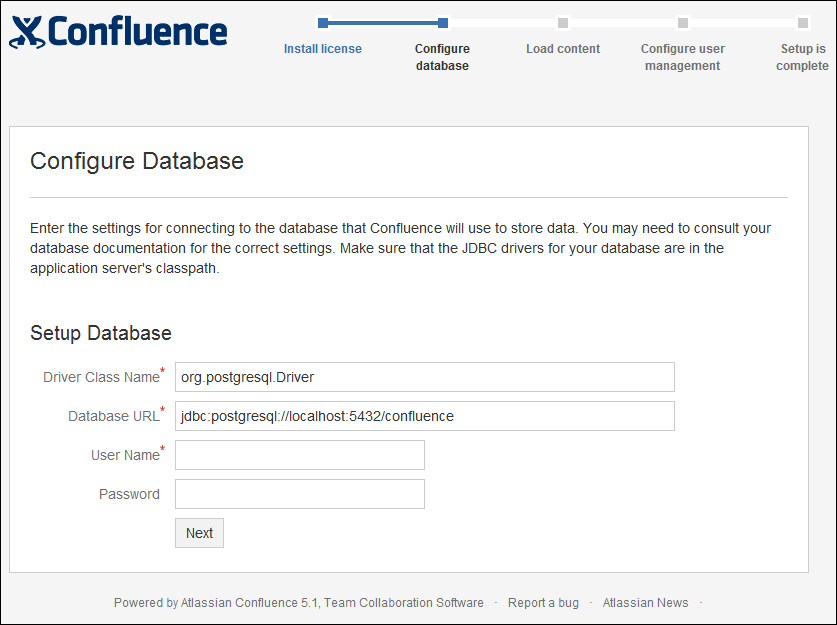The height and width of the screenshot is (625, 837).
Task: Click into the User Name field
Action: tap(299, 455)
